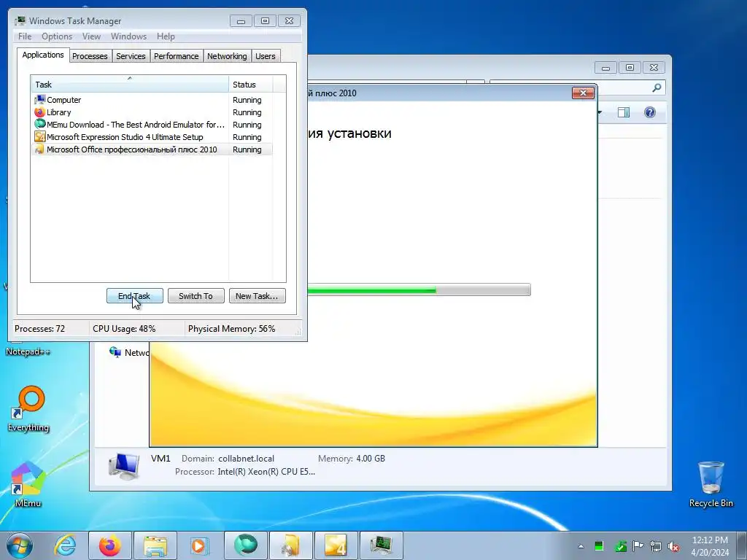Image resolution: width=747 pixels, height=560 pixels.
Task: Open the network tray icon
Action: (656, 546)
